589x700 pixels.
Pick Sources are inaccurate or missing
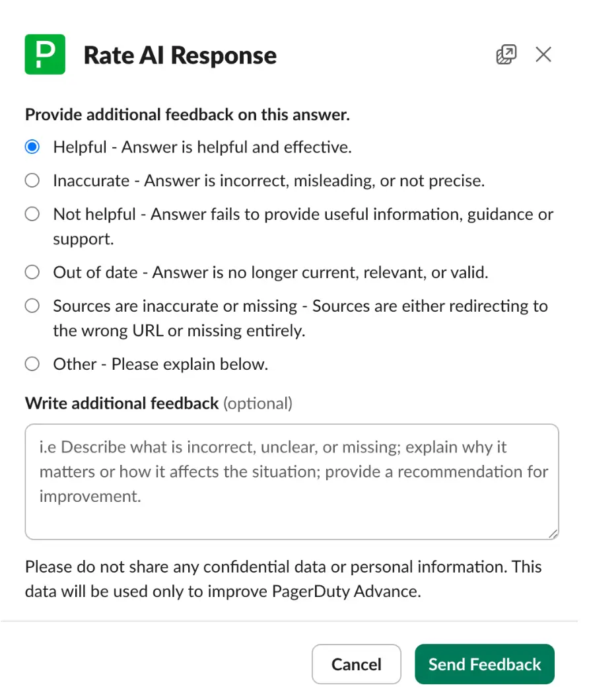32,306
